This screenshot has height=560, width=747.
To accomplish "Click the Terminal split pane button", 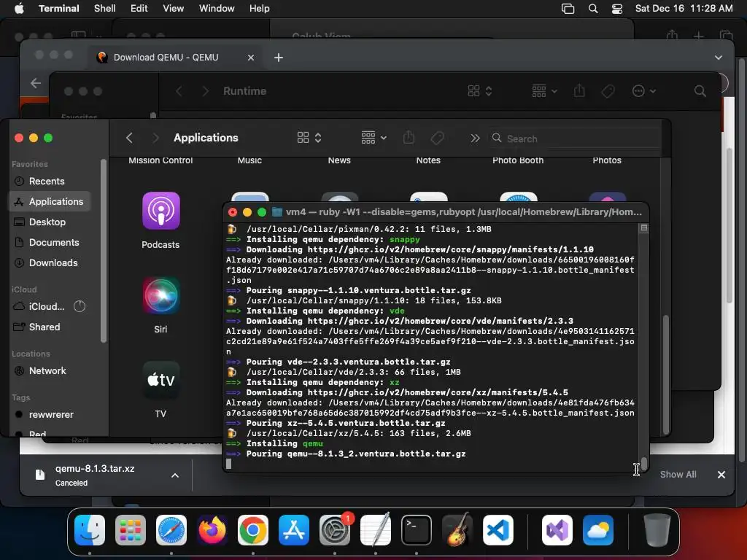I will point(643,228).
